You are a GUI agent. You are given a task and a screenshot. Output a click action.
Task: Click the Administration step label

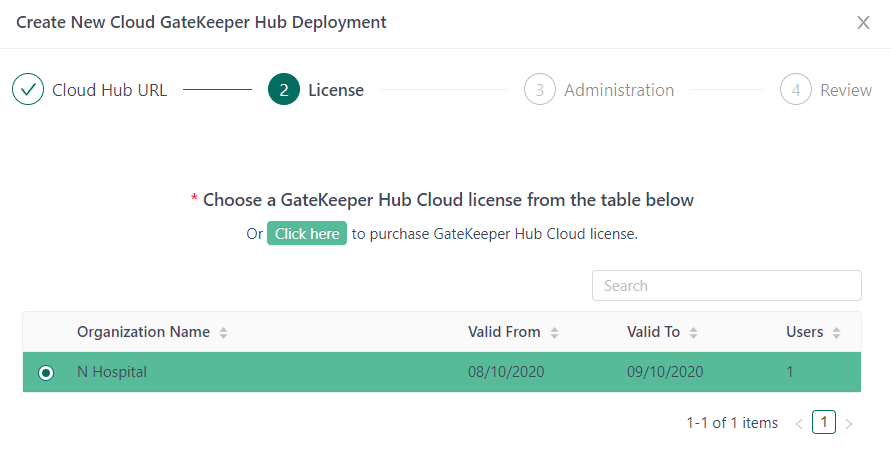click(x=619, y=90)
